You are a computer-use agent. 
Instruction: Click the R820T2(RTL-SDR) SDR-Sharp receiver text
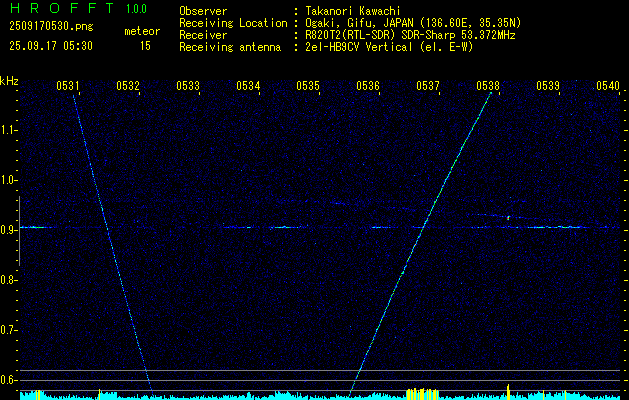[410, 35]
